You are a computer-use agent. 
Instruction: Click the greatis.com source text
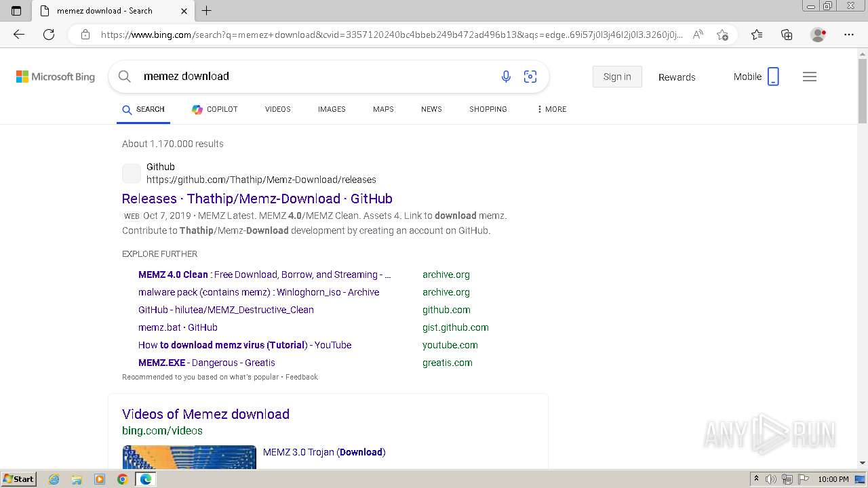tap(448, 363)
